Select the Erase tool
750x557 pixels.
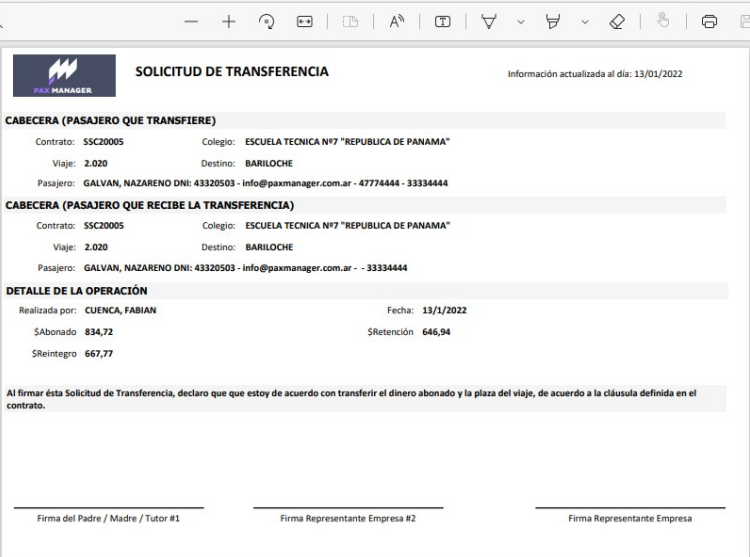(x=617, y=22)
